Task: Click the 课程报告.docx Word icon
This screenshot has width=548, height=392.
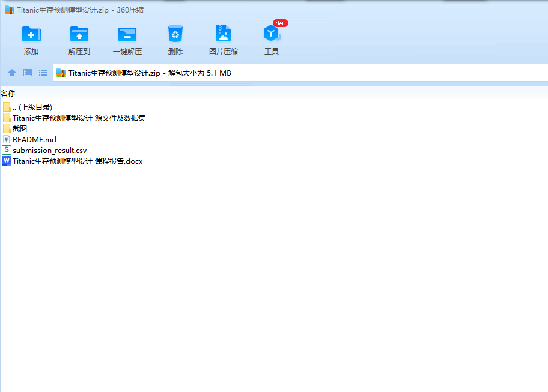Action: (6, 161)
